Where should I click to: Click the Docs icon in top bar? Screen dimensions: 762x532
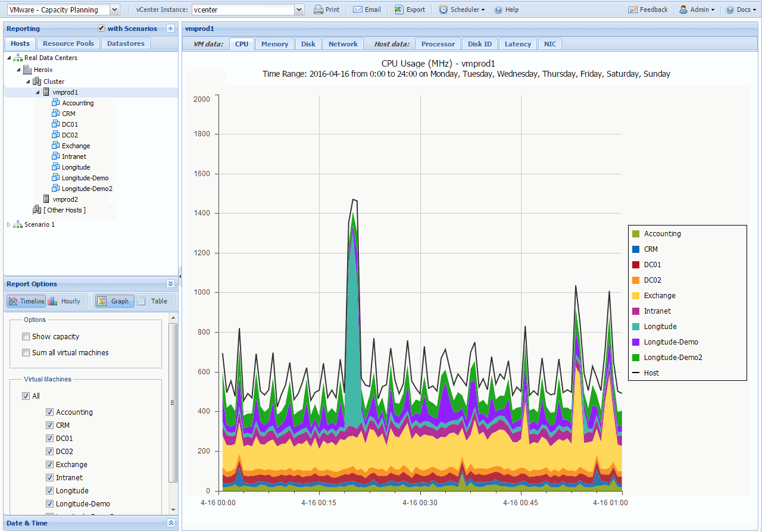click(730, 10)
